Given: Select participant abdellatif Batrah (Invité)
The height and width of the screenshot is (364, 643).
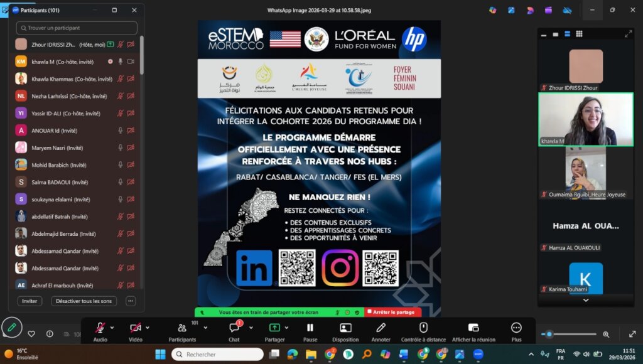Looking at the screenshot, I should pyautogui.click(x=75, y=217).
